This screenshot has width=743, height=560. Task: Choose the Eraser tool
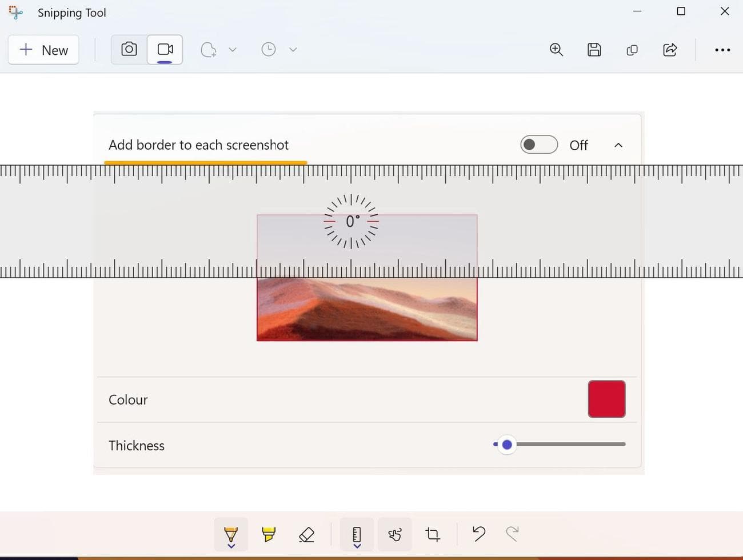(x=307, y=534)
